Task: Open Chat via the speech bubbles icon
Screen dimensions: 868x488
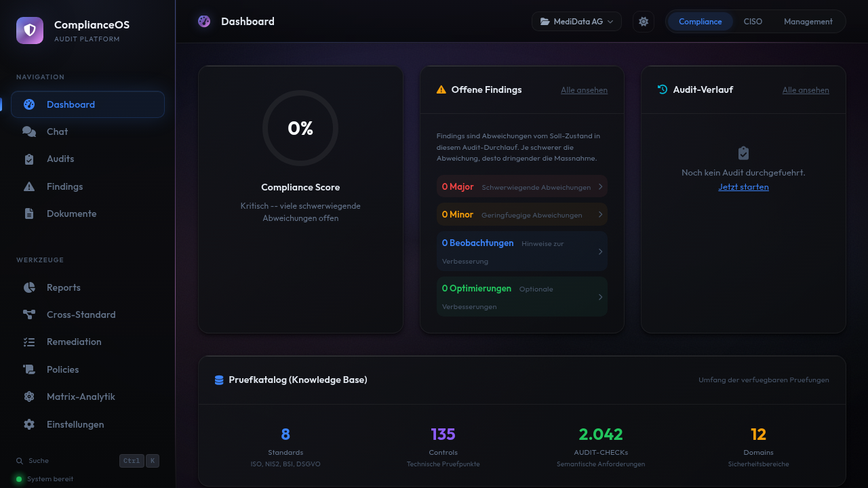Action: tap(29, 132)
